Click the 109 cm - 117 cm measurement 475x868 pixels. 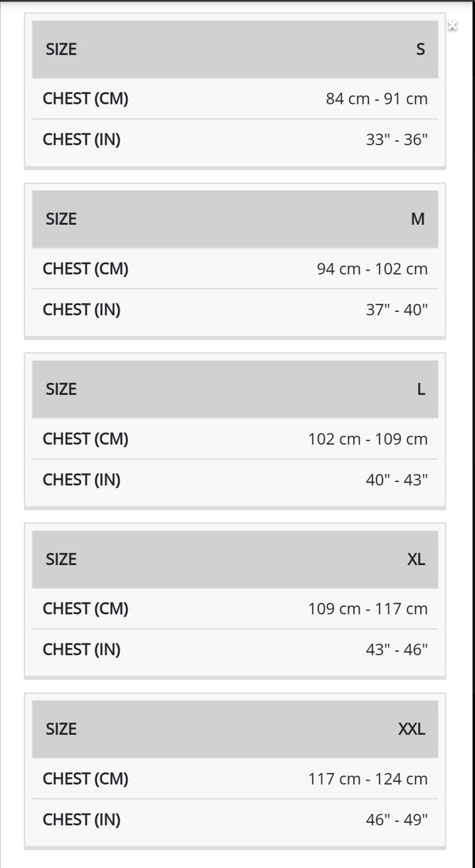[x=368, y=609]
